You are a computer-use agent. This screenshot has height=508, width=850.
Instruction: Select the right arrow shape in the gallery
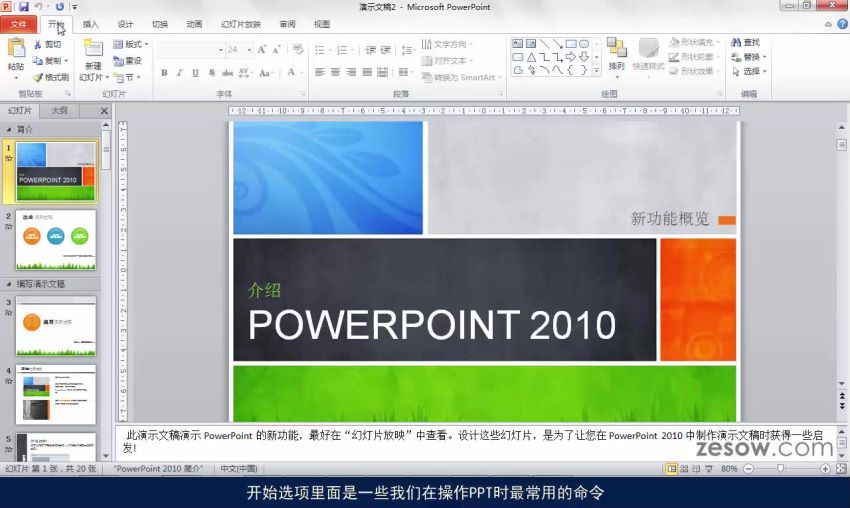pos(571,57)
